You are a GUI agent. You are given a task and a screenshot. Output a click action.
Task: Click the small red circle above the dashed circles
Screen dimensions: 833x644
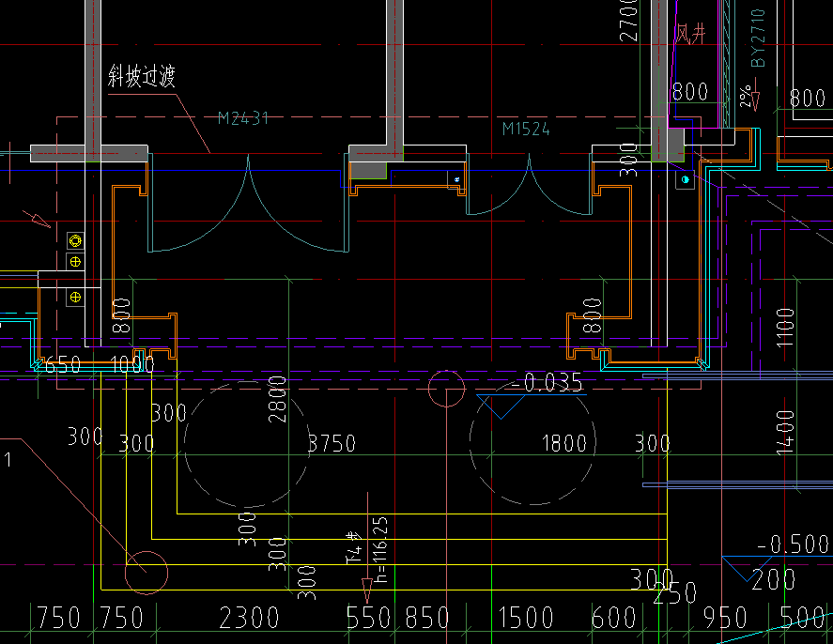pyautogui.click(x=446, y=388)
